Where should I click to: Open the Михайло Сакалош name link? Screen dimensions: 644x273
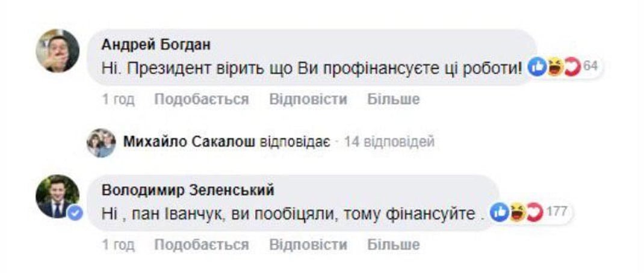point(189,143)
